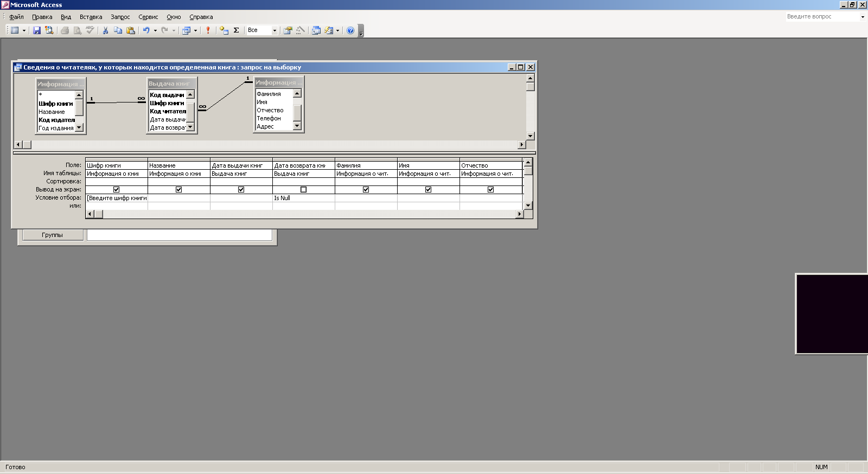
Task: Open the Properties icon in the toolbar
Action: [288, 30]
